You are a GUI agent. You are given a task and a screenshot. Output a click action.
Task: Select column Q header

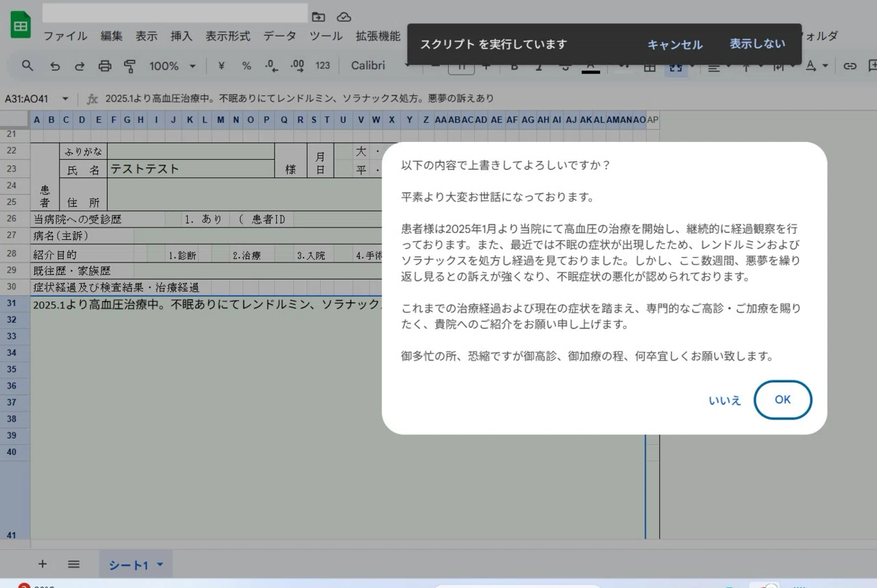coord(284,120)
